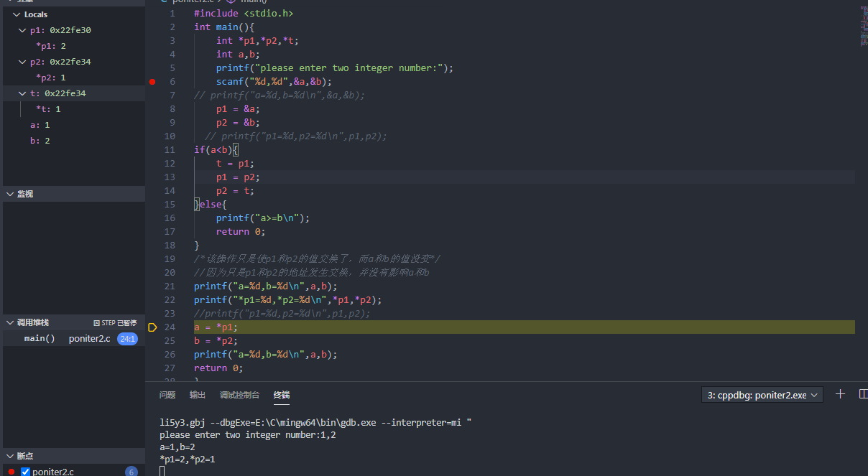Collapse the t pointer variable

(23, 93)
